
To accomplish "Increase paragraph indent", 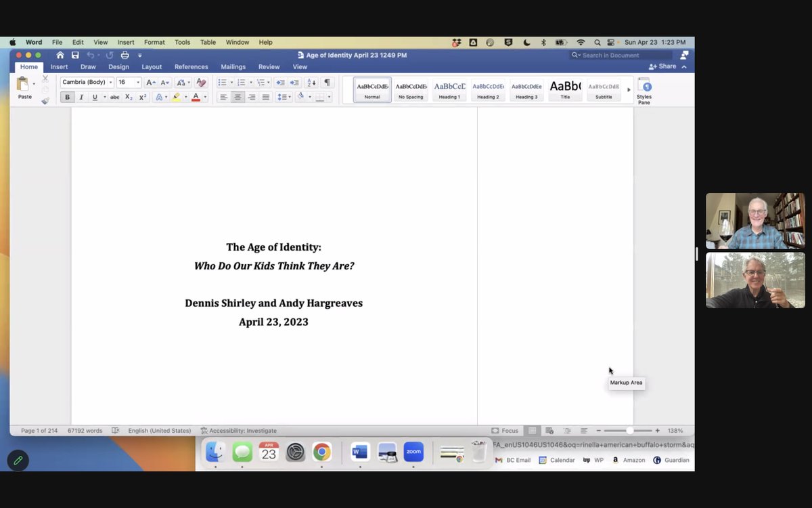I will (294, 82).
